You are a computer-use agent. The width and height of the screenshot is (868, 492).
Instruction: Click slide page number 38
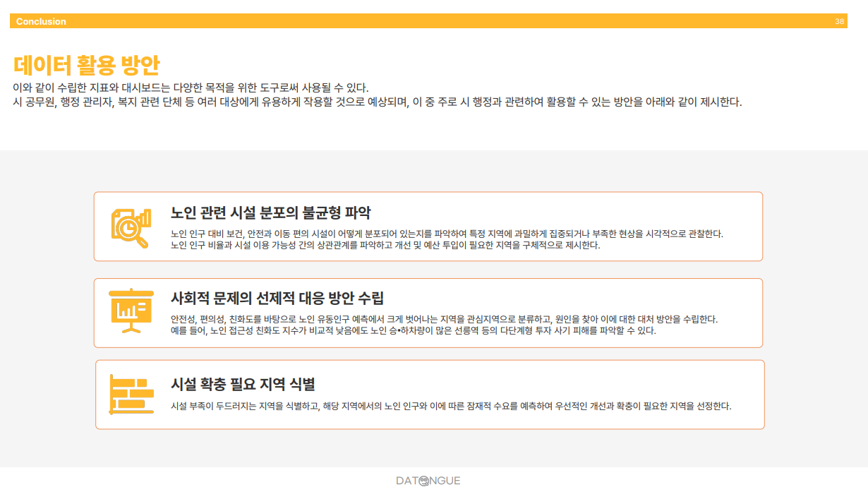pyautogui.click(x=839, y=21)
